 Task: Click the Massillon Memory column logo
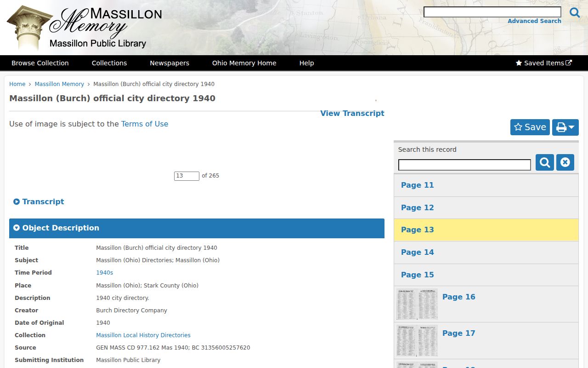pos(85,27)
